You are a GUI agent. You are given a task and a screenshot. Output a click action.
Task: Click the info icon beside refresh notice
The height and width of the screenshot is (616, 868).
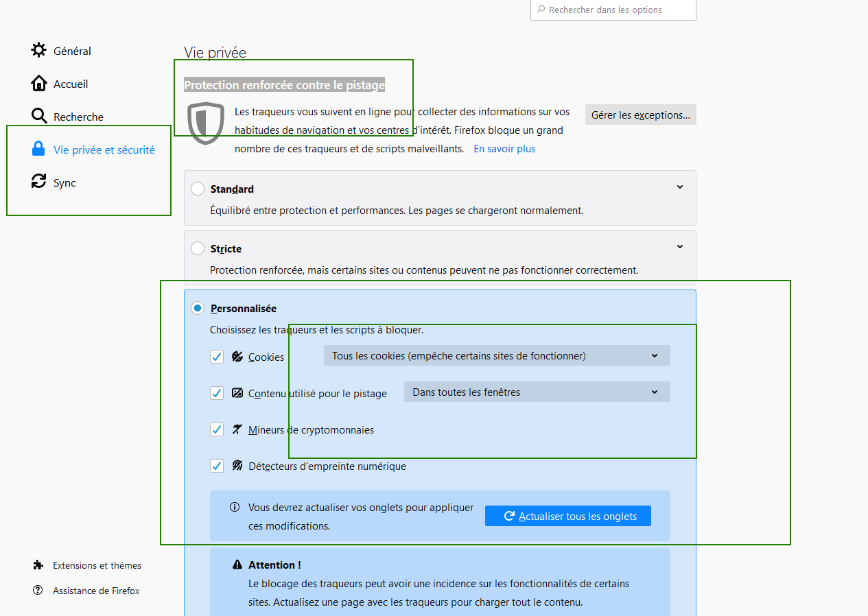tap(235, 508)
